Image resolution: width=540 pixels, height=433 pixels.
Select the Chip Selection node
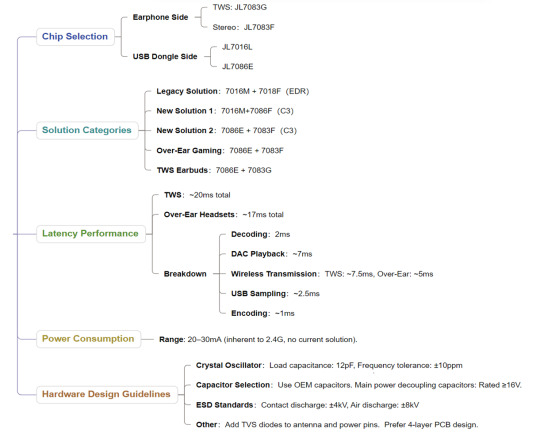75,37
